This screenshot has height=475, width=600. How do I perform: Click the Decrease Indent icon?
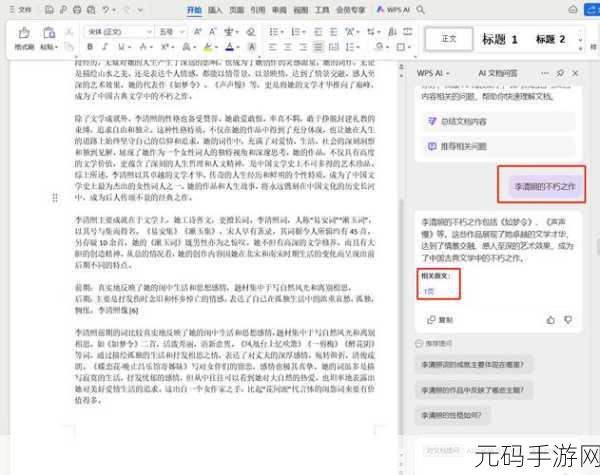(x=318, y=32)
